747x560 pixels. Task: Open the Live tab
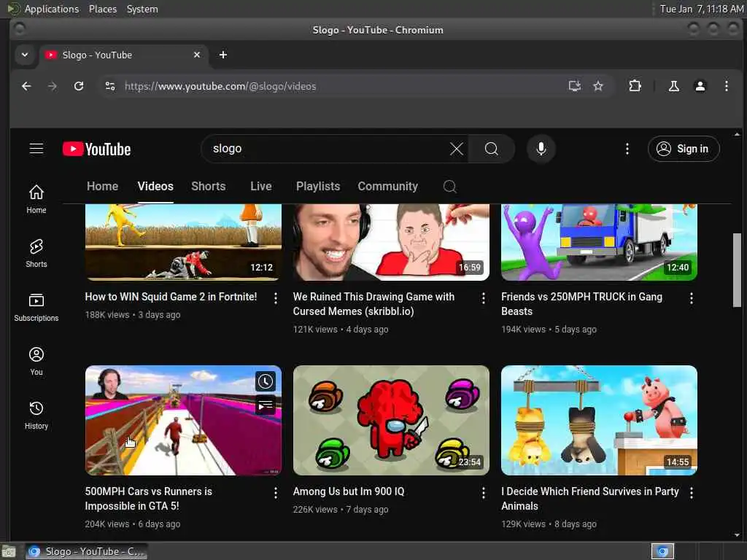coord(261,186)
